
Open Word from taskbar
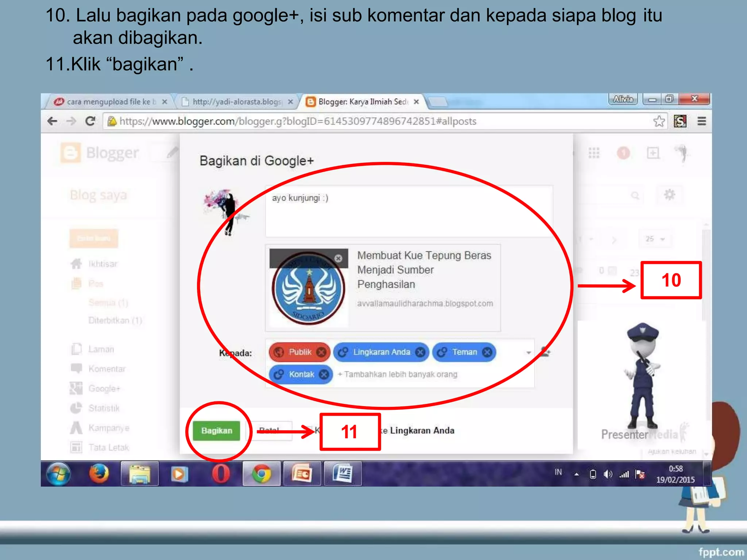pyautogui.click(x=343, y=474)
